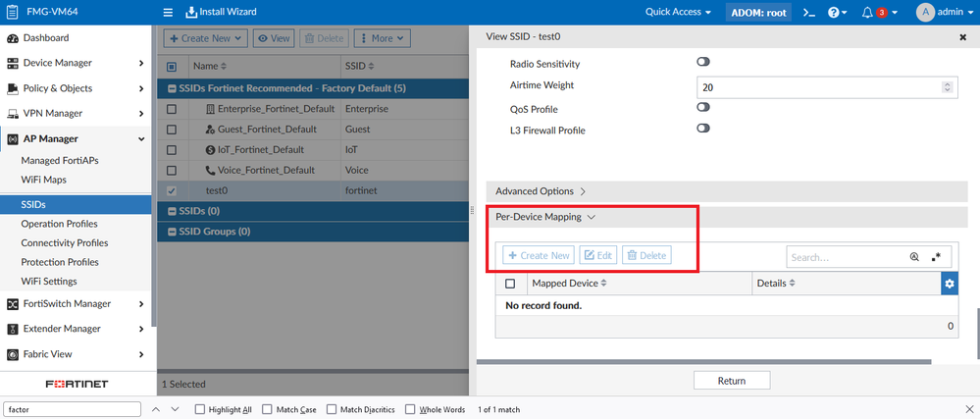Collapse the SSID Groups (0) group
The height and width of the screenshot is (419, 980).
pos(173,232)
